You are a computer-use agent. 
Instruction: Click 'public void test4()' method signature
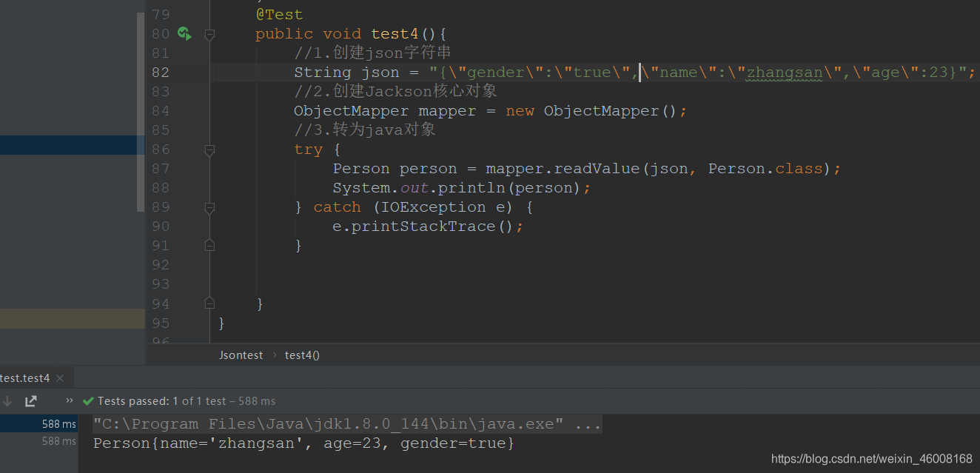351,33
